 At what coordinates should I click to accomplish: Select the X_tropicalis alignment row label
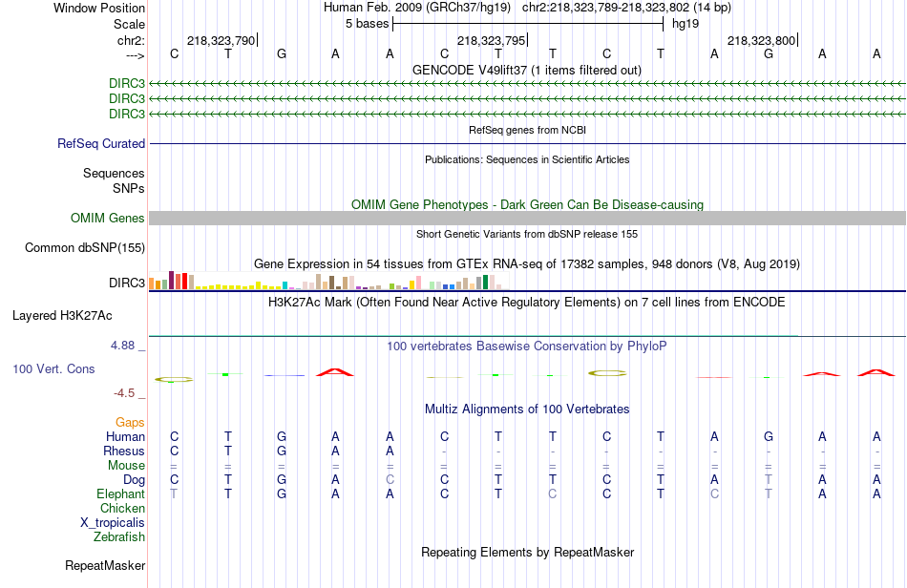coord(113,523)
